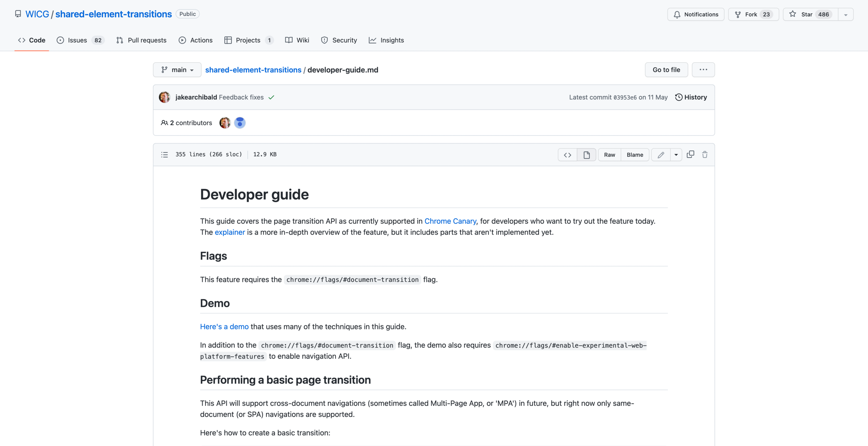Viewport: 868px width, 446px height.
Task: Click the green commit status checkmark
Action: (271, 97)
